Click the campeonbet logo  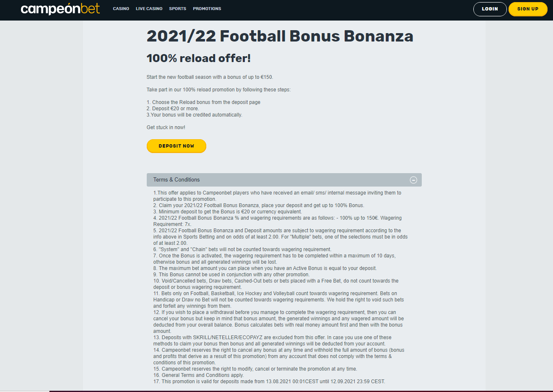pyautogui.click(x=60, y=9)
